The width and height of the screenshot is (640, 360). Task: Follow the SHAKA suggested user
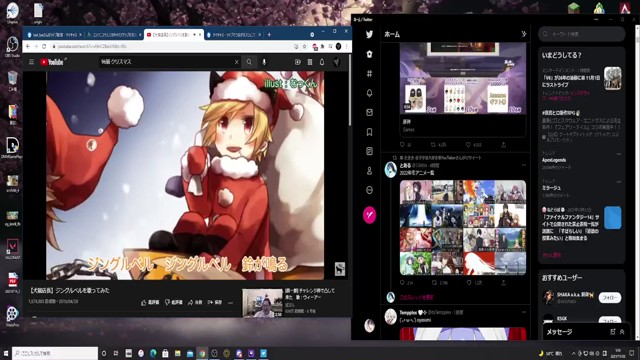[x=610, y=298]
